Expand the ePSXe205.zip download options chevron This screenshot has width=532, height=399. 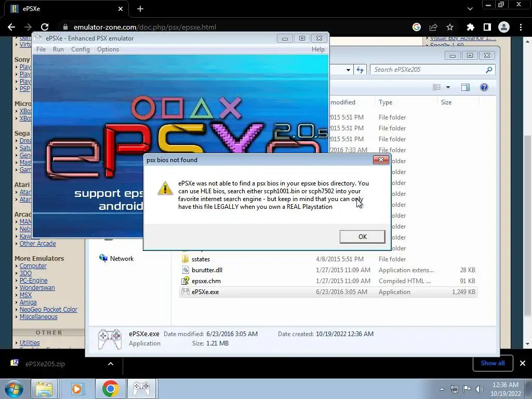(111, 364)
